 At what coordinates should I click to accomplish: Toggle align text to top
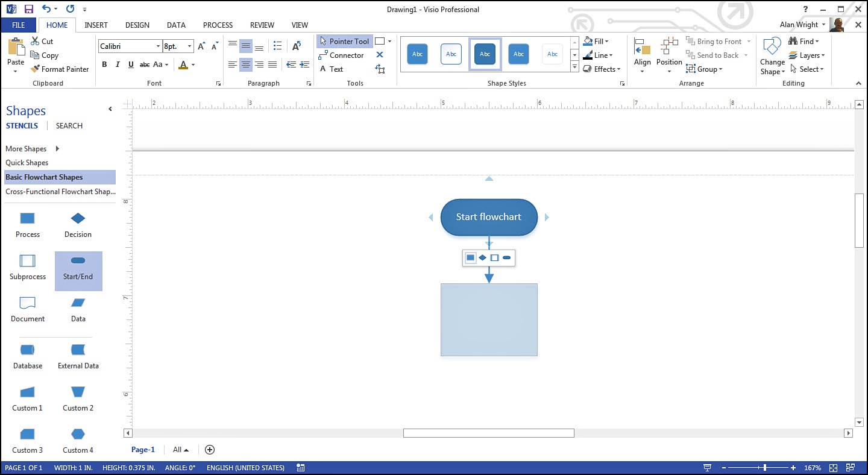(x=233, y=46)
